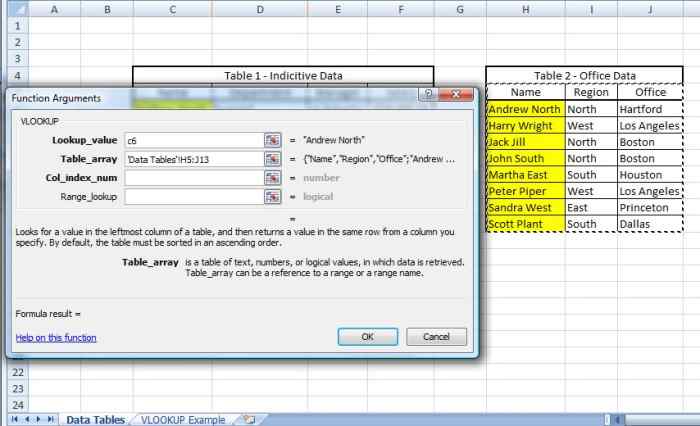Go to next sheet navigation arrow
The image size is (700, 426).
pyautogui.click(x=39, y=419)
